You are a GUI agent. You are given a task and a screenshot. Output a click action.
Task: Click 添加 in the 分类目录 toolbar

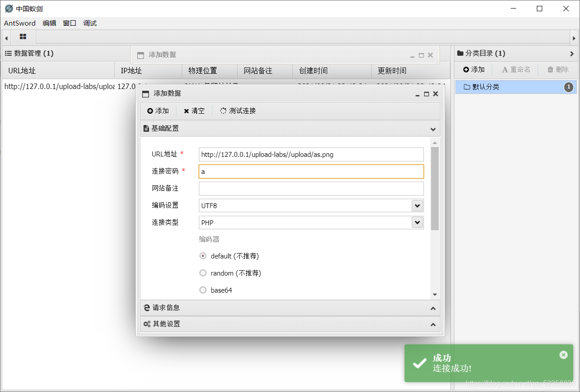474,70
